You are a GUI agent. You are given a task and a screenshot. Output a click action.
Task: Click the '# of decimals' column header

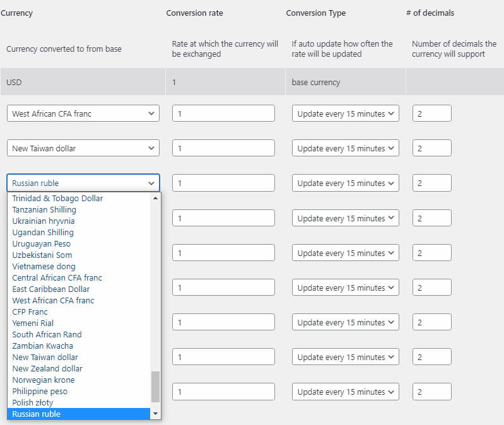(x=430, y=13)
